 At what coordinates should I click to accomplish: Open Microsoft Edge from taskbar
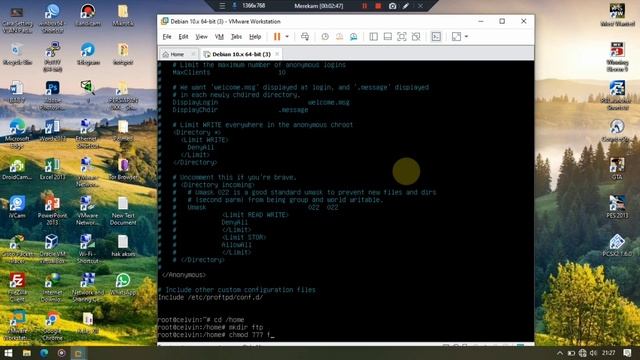click(x=44, y=353)
